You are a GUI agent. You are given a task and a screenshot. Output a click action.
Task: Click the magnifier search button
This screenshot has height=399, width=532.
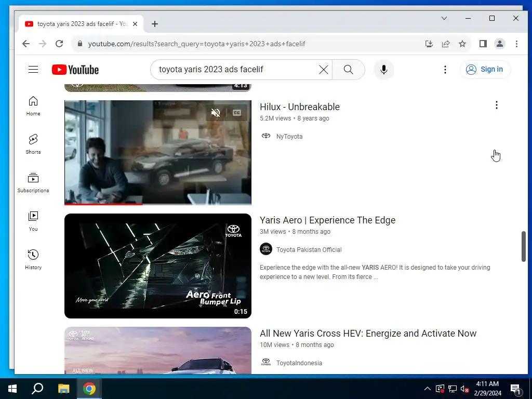click(x=349, y=70)
